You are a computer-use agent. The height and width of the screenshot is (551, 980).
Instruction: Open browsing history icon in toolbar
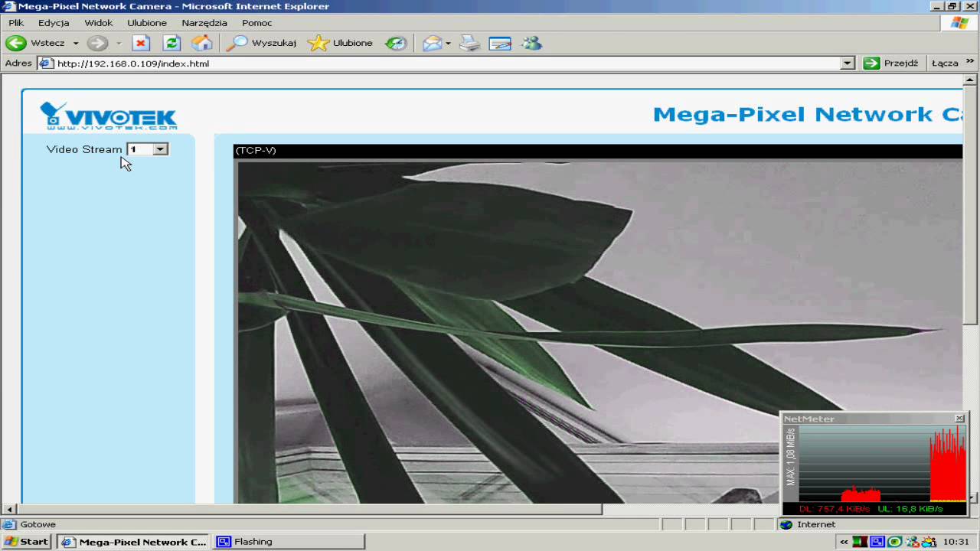tap(396, 43)
